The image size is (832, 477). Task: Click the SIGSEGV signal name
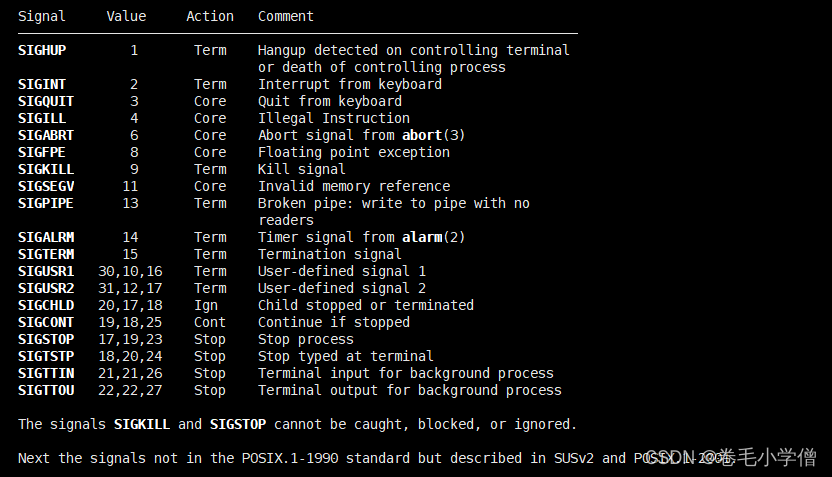click(46, 186)
